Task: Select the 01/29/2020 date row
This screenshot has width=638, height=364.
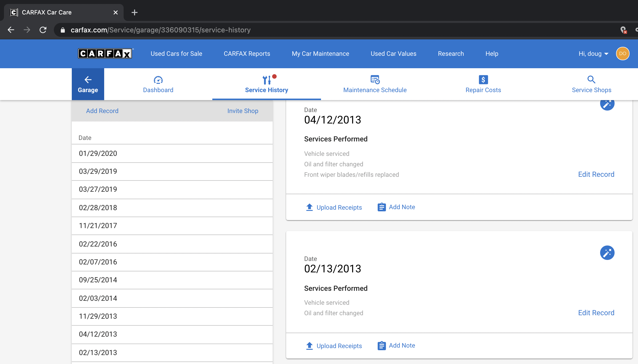Action: coord(172,153)
